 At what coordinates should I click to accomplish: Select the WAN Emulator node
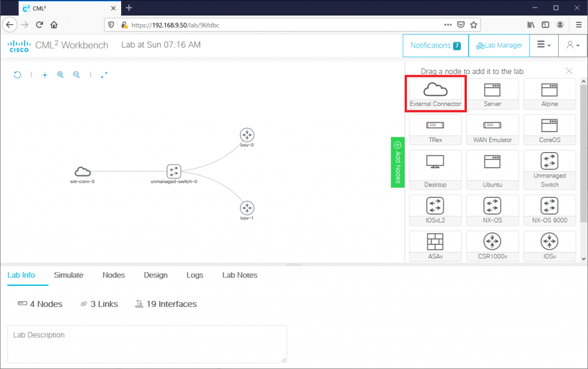(492, 129)
